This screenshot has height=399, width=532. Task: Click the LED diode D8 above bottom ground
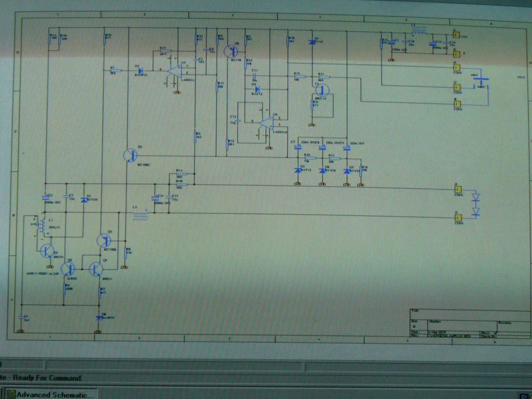coord(99,318)
